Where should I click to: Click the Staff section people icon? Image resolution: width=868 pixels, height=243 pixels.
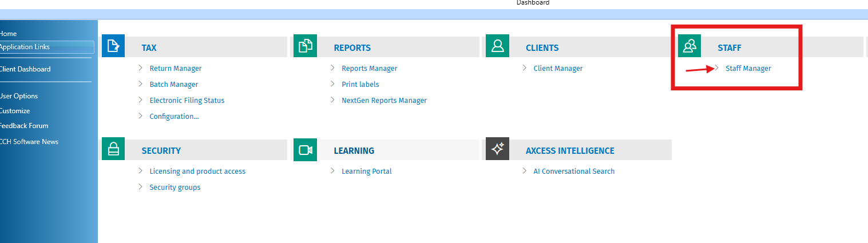point(689,46)
